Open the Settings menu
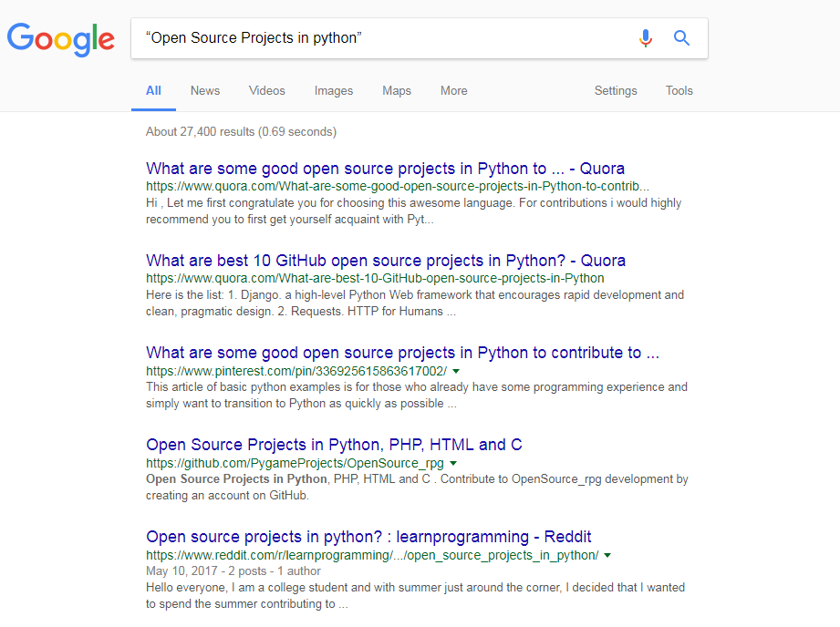Image resolution: width=840 pixels, height=627 pixels. (616, 91)
